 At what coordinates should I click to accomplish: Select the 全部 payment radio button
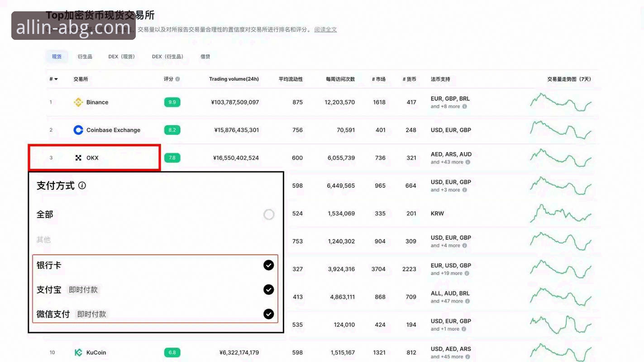point(269,214)
